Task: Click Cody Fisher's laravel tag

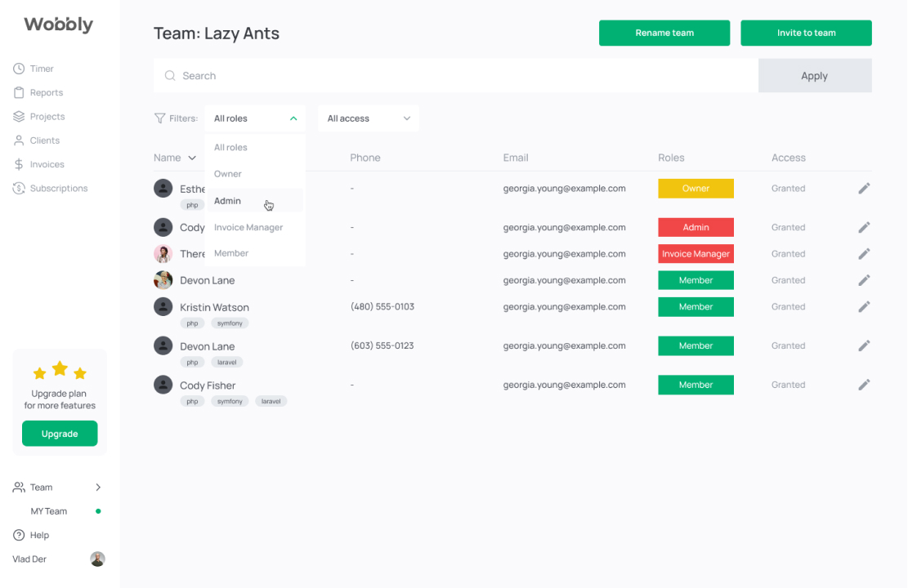Action: pos(271,401)
